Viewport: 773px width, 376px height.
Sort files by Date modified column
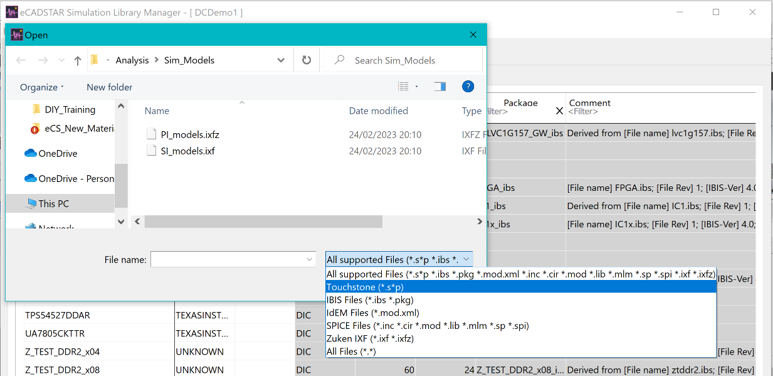pos(379,111)
